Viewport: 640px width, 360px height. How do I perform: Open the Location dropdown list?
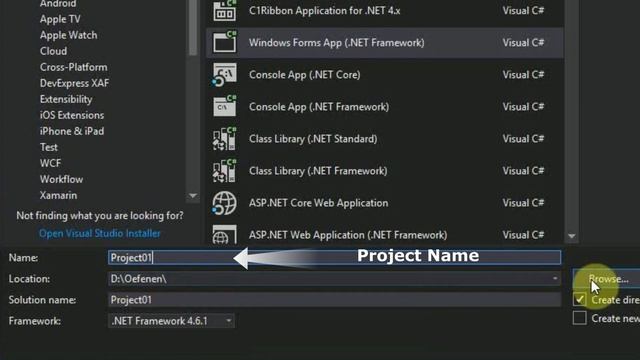point(555,279)
